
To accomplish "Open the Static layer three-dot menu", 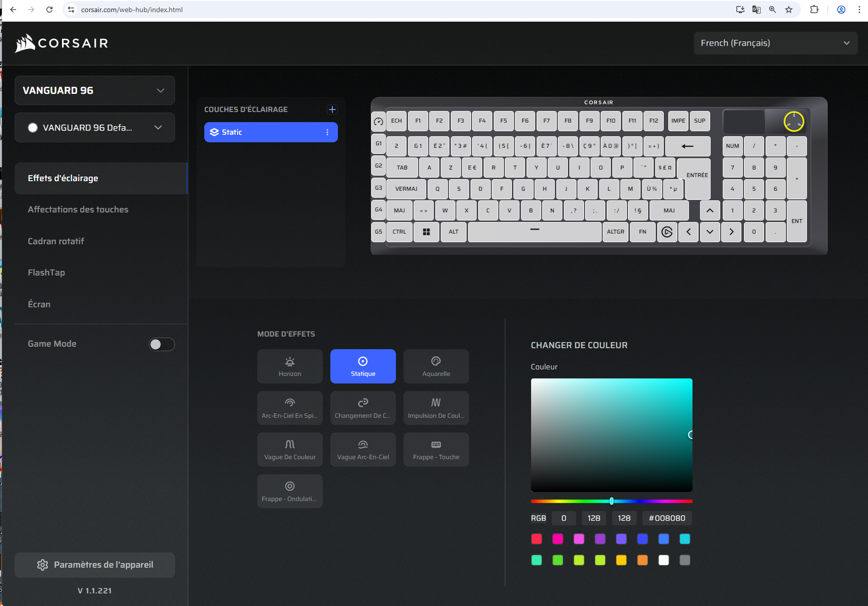I will (327, 132).
